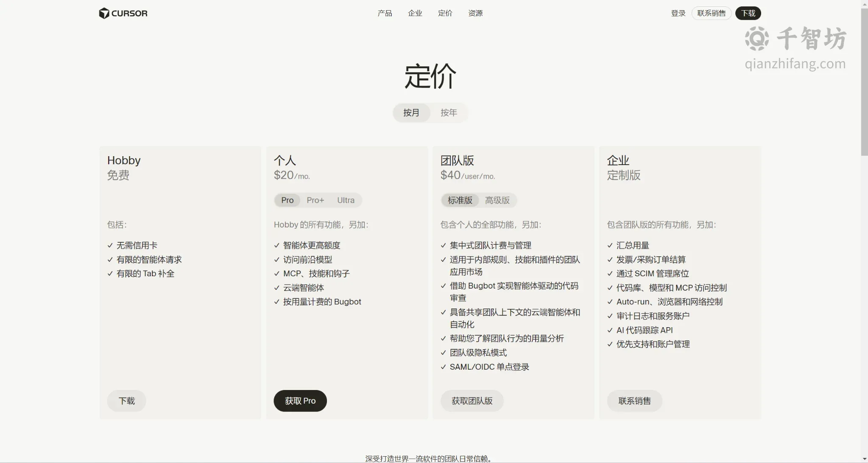
Task: Click the text Hobby 的所有功能，另加
Action: tap(321, 225)
